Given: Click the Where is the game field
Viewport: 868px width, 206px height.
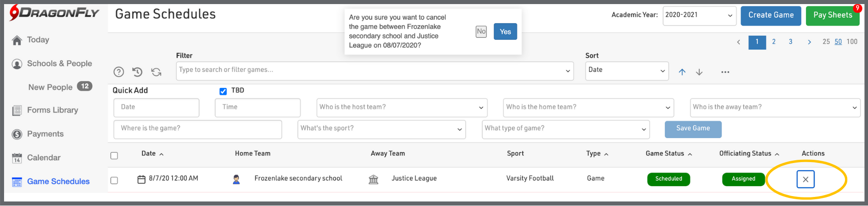Looking at the screenshot, I should (198, 129).
